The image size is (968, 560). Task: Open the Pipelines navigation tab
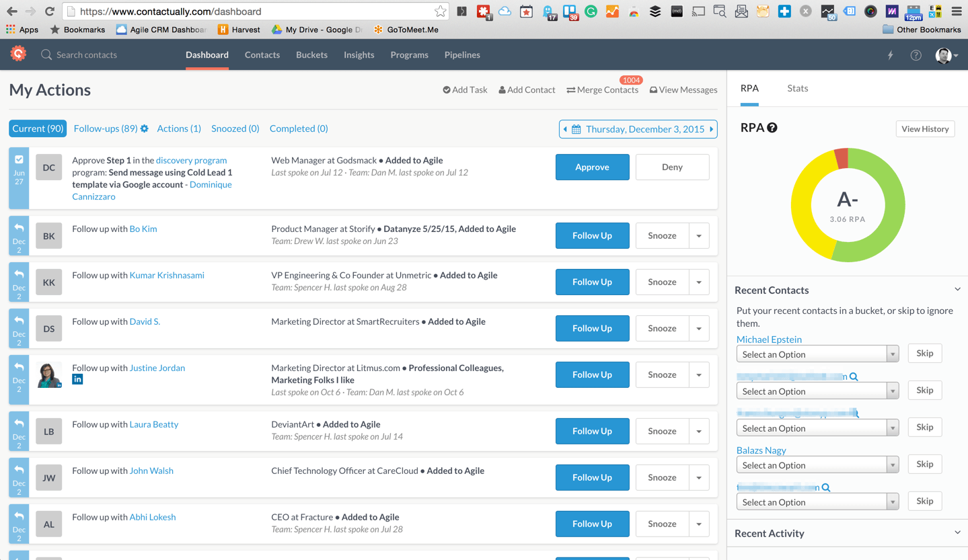click(462, 55)
